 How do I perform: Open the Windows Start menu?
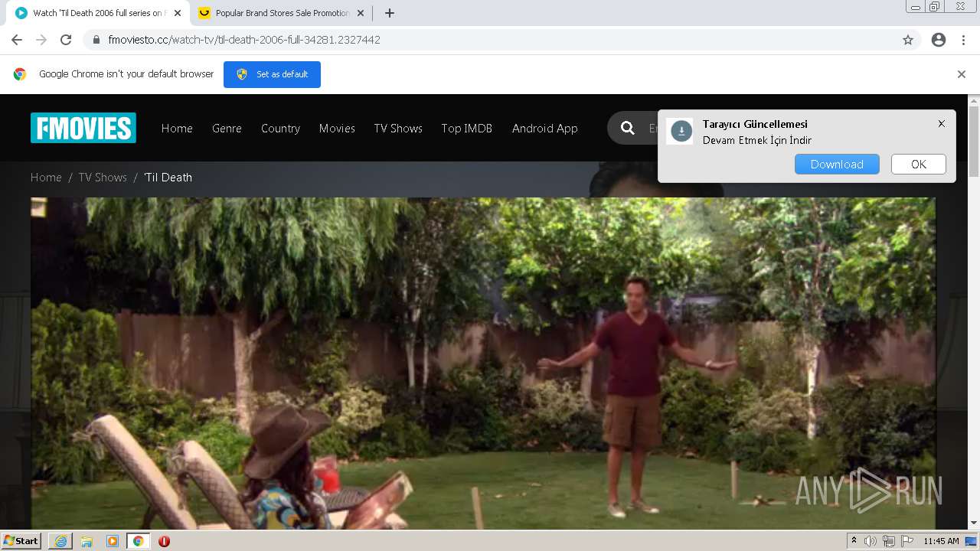(21, 541)
